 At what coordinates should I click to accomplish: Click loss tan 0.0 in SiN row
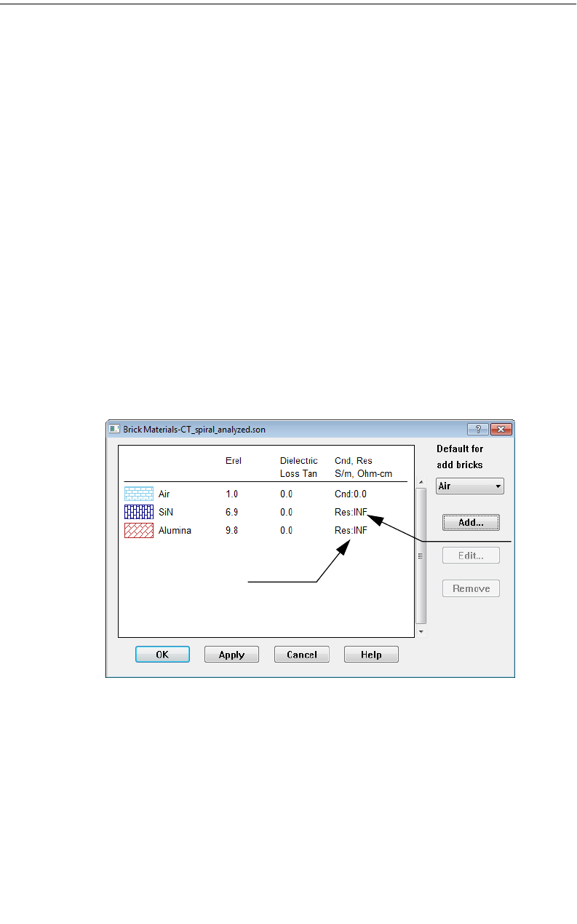[x=286, y=512]
